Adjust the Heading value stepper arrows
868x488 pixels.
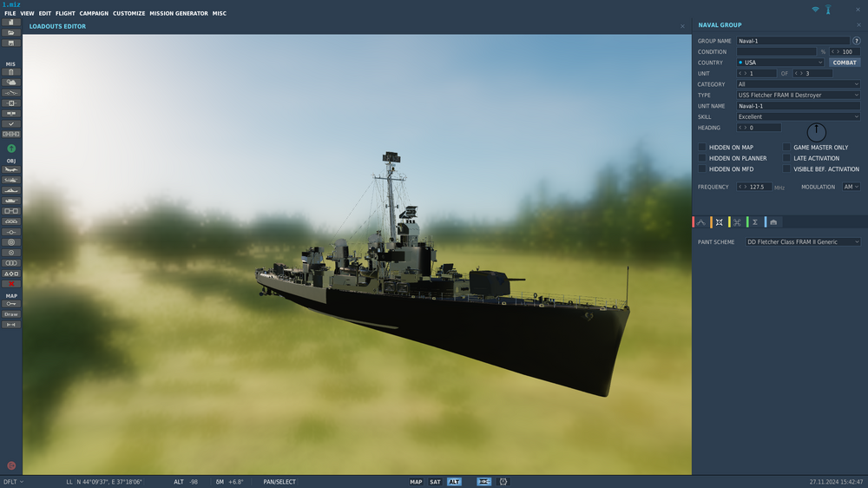(742, 128)
